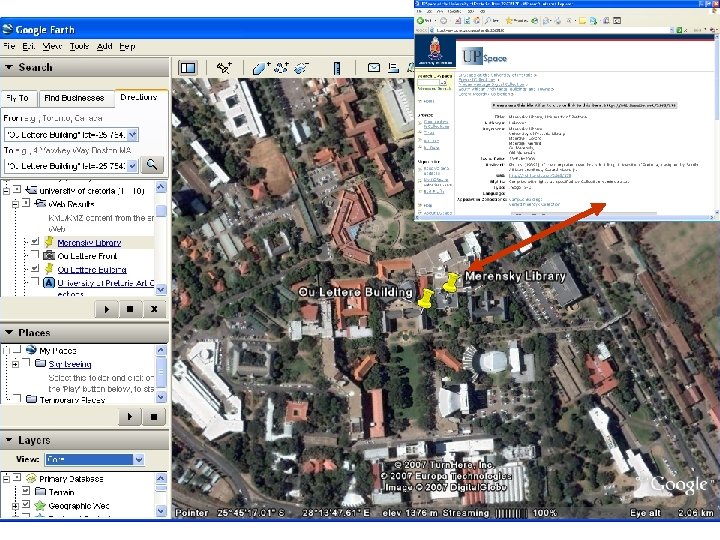Toggle the university of pretoria search checkbox

point(17,189)
